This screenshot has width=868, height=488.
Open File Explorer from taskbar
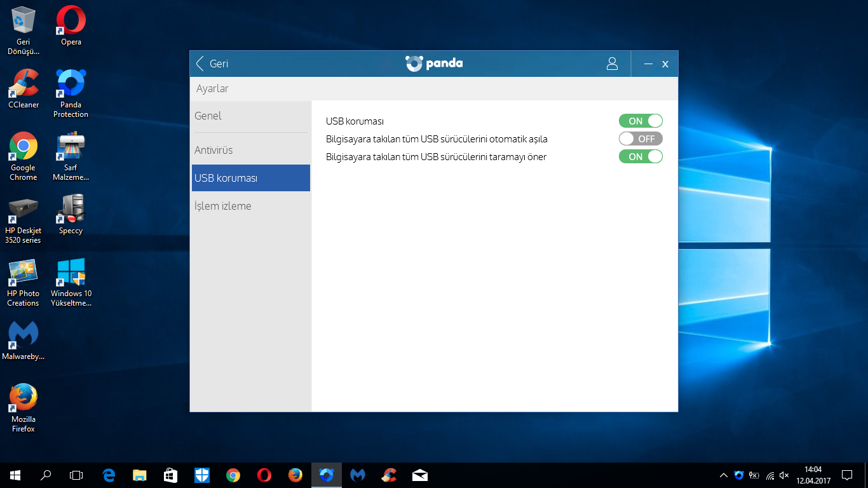[x=140, y=475]
